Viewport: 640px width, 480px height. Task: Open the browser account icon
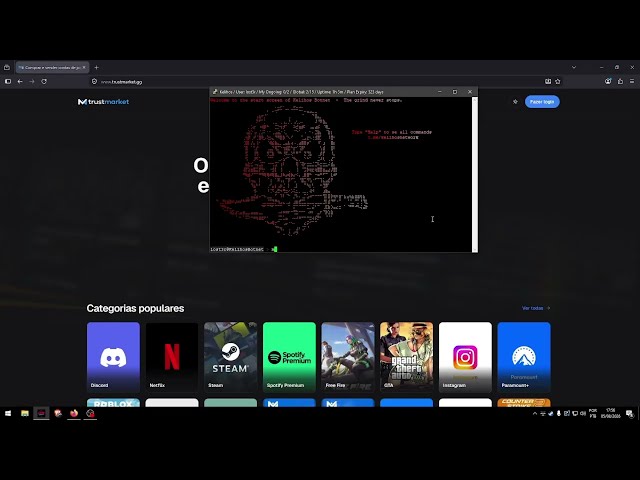point(608,82)
